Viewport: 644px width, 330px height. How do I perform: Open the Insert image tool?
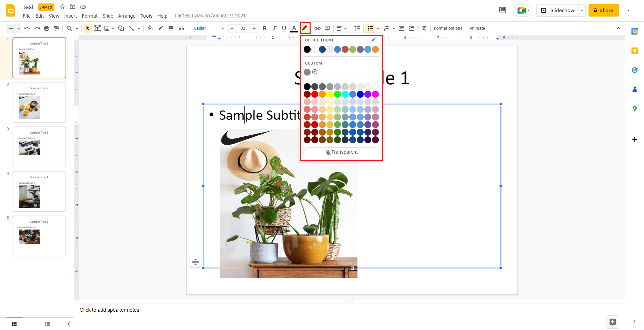[x=107, y=28]
